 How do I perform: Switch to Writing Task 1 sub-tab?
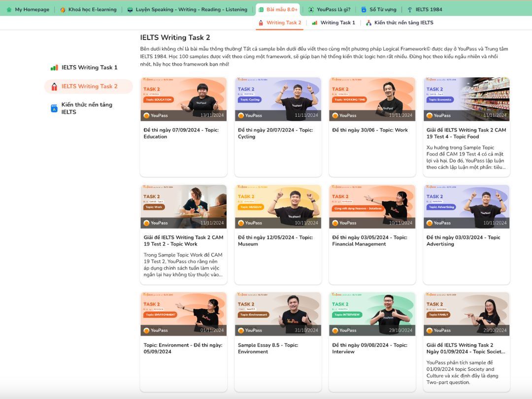point(337,23)
